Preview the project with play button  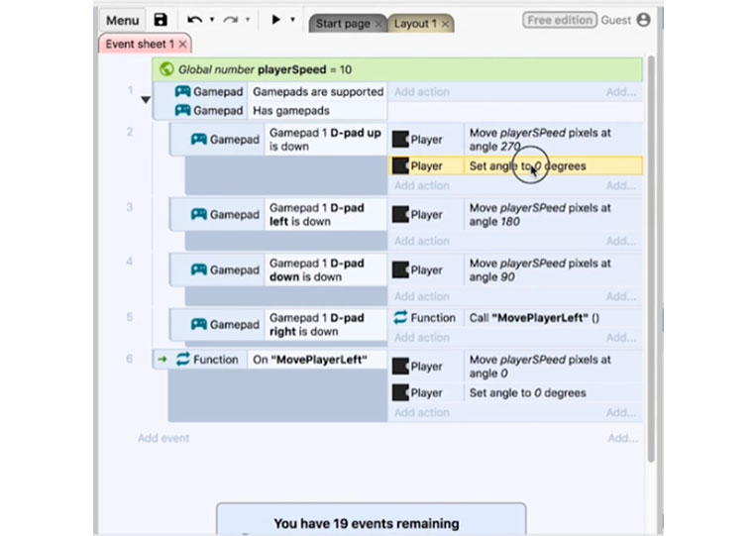coord(275,20)
